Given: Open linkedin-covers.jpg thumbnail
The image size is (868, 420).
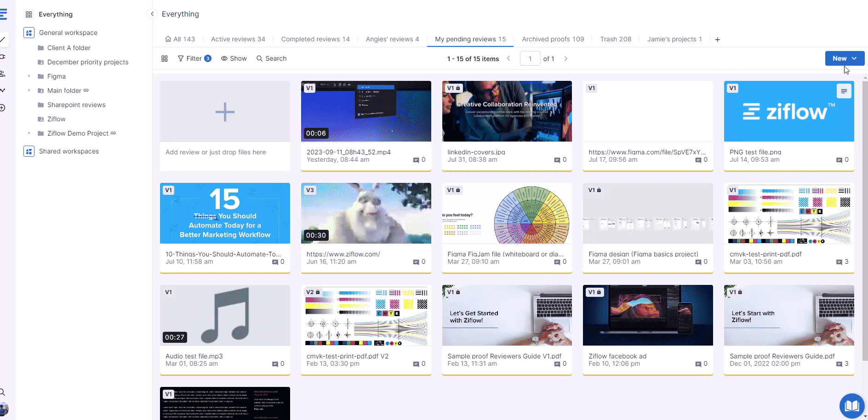Looking at the screenshot, I should coord(507,111).
